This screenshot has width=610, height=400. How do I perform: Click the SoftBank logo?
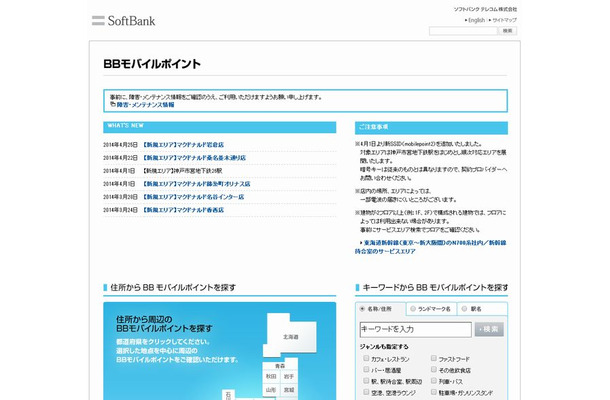[123, 21]
